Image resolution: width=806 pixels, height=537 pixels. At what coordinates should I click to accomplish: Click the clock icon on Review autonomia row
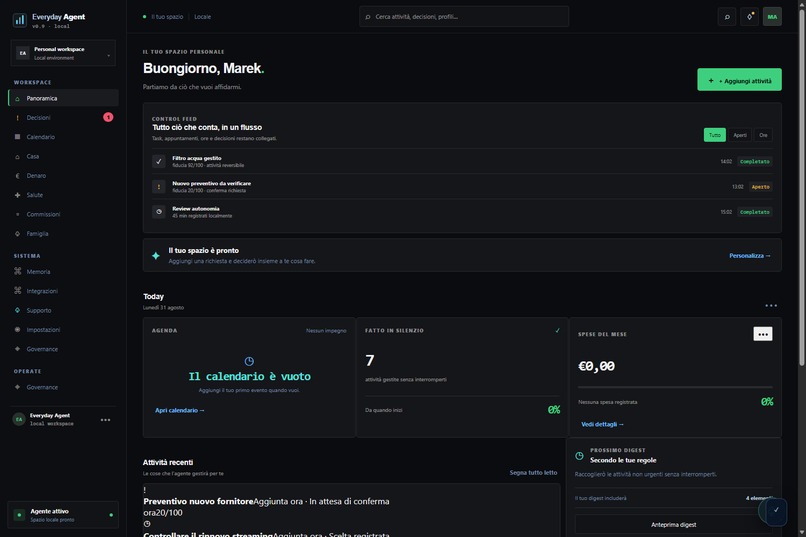(x=159, y=212)
